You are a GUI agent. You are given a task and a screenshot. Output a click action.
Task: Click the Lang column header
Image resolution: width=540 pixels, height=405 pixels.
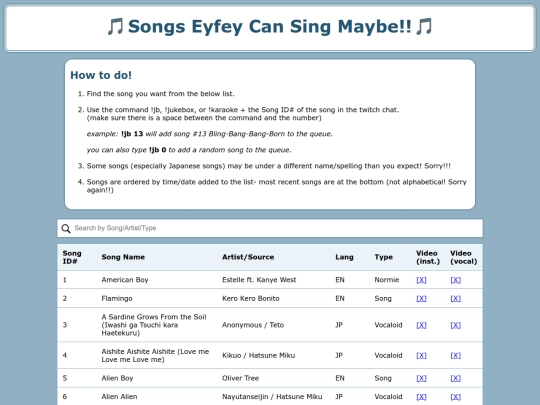tap(344, 257)
